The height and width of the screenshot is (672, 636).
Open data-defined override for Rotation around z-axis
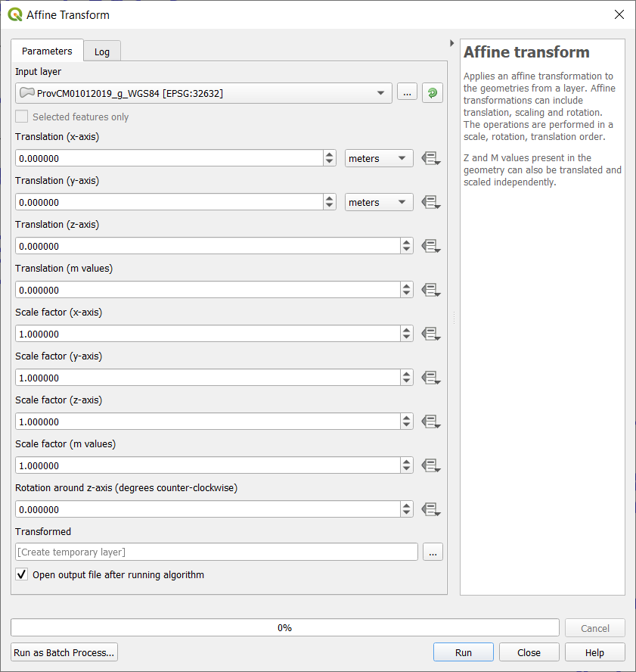click(431, 510)
